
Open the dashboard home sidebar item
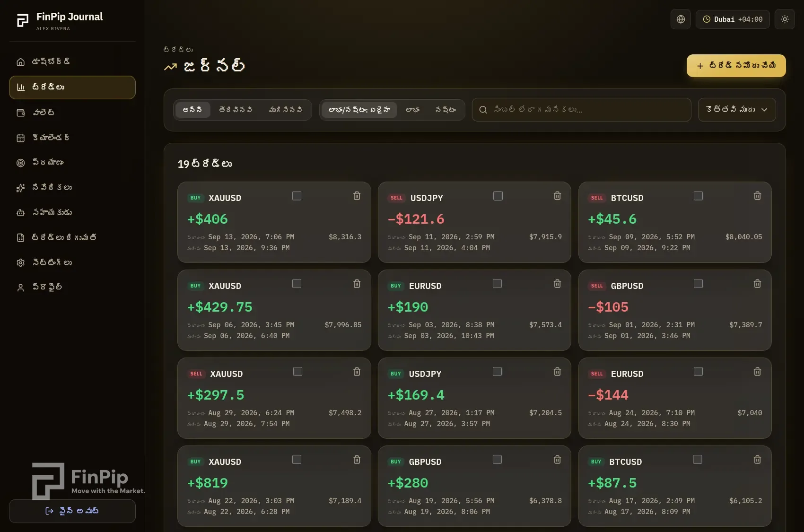[x=72, y=62]
